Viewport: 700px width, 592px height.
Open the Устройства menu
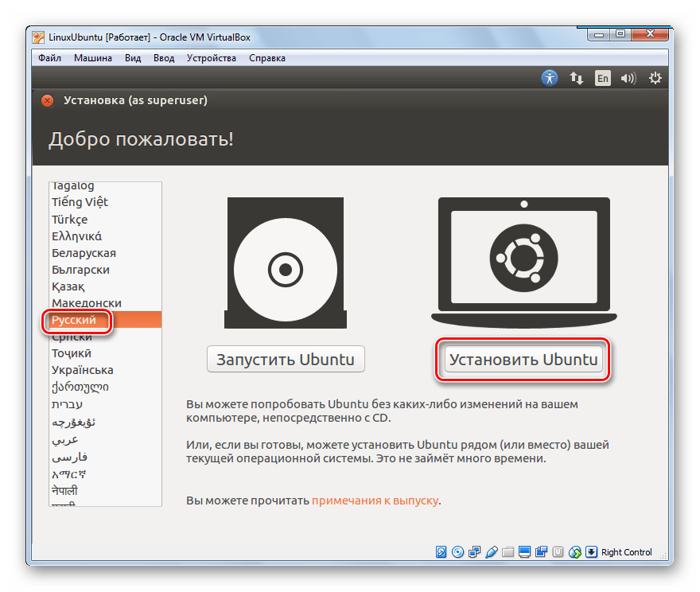[x=212, y=58]
